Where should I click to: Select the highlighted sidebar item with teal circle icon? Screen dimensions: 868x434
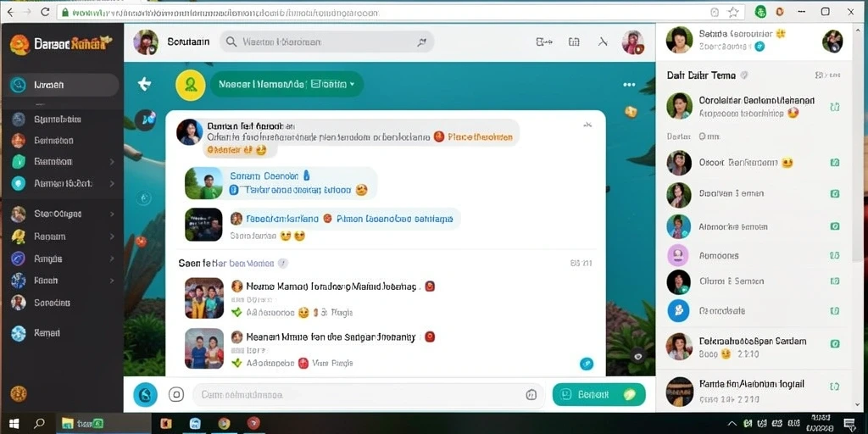point(60,85)
